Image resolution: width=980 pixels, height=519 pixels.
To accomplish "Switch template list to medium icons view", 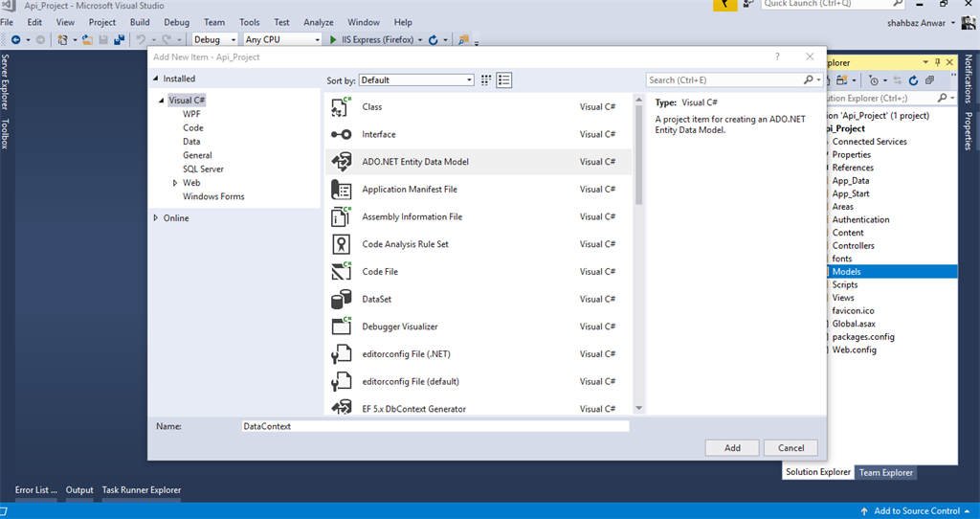I will tap(504, 80).
